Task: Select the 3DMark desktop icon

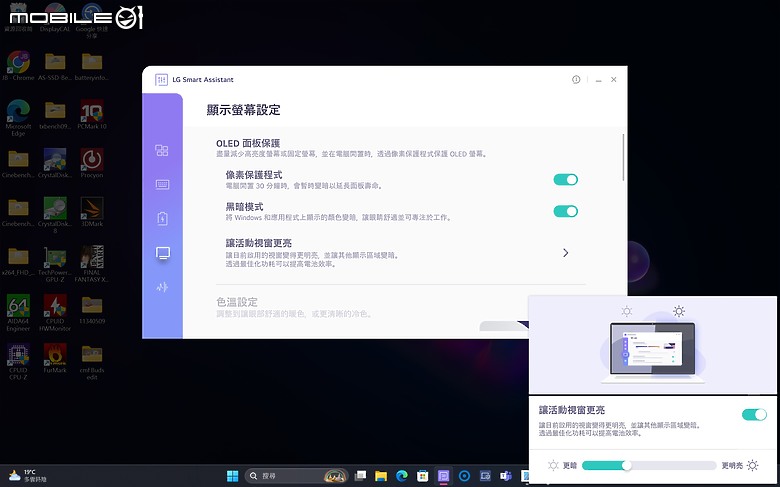Action: pyautogui.click(x=92, y=212)
